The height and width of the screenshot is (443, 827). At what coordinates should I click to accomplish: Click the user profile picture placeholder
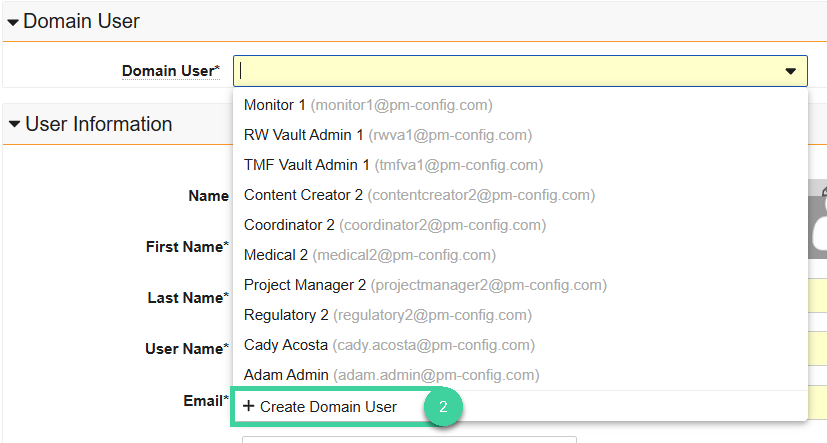pyautogui.click(x=818, y=219)
